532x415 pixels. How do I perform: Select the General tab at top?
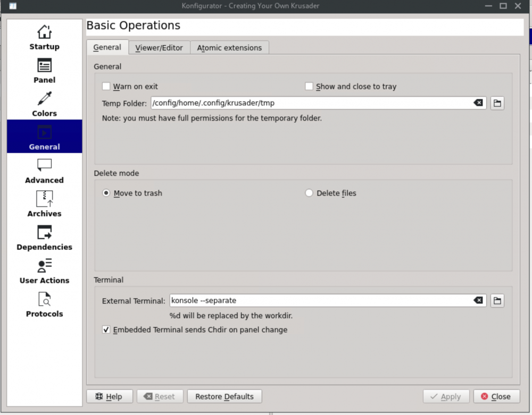(107, 47)
